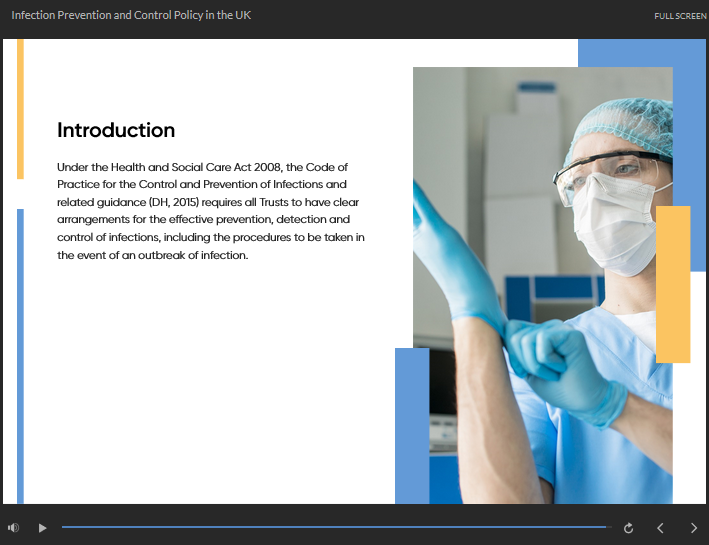Click the slide progress seekbar
Viewport: 709px width, 545px height.
pos(337,527)
